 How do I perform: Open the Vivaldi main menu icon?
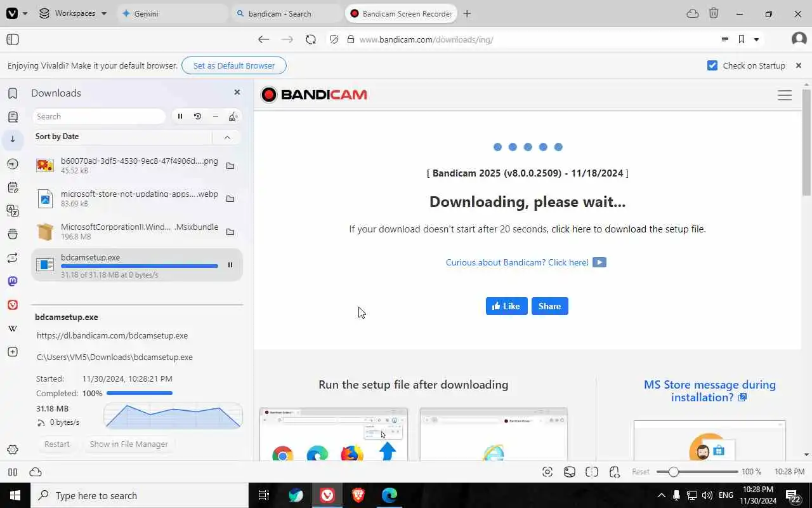coord(12,13)
